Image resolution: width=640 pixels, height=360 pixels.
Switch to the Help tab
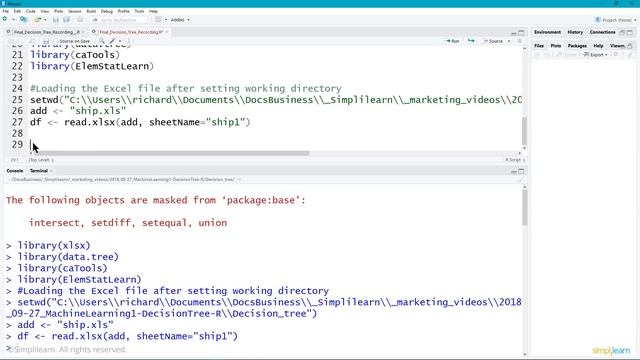click(x=598, y=46)
